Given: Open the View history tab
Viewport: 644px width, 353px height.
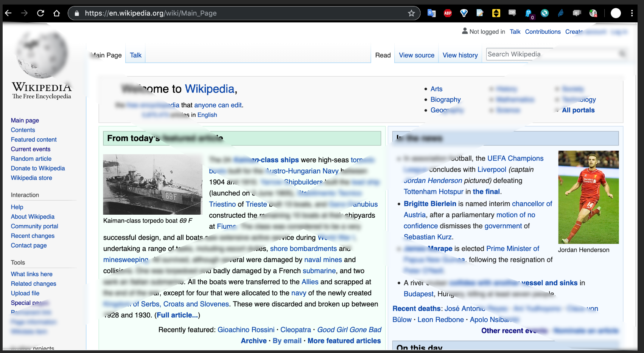Looking at the screenshot, I should click(x=460, y=55).
